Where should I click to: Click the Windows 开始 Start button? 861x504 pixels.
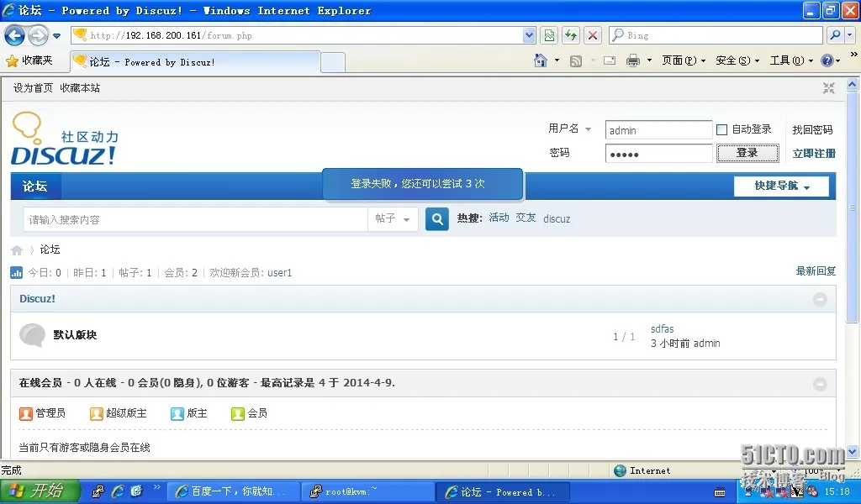(40, 491)
